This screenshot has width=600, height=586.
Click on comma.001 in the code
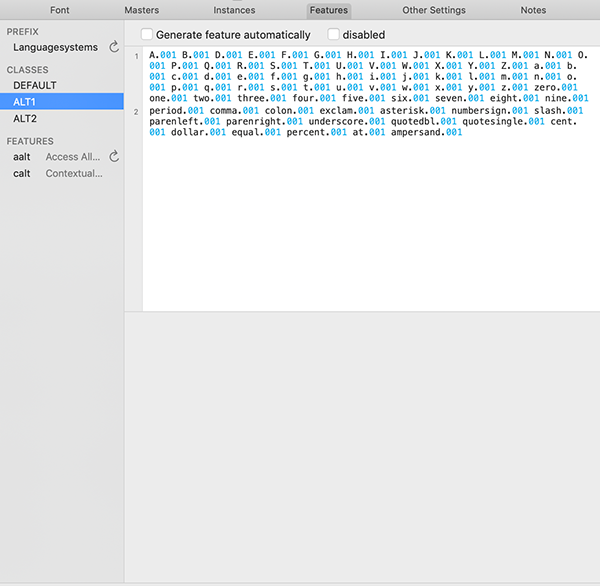click(234, 111)
